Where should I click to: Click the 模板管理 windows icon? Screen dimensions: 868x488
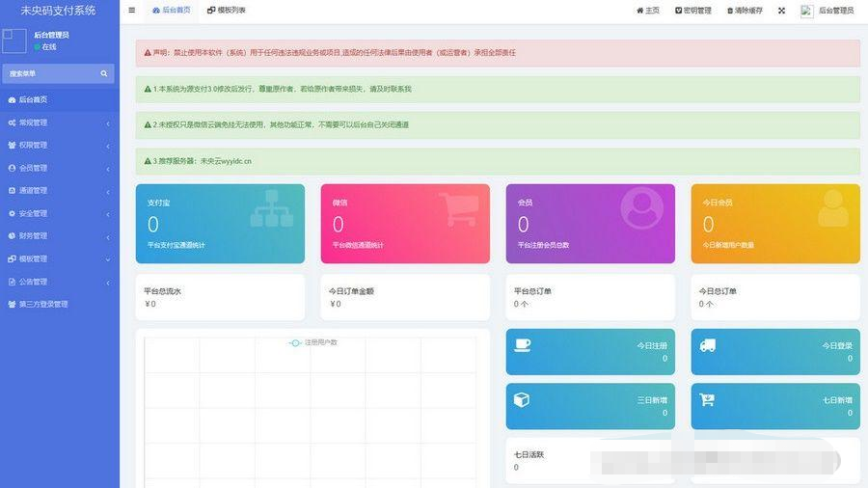(x=12, y=258)
